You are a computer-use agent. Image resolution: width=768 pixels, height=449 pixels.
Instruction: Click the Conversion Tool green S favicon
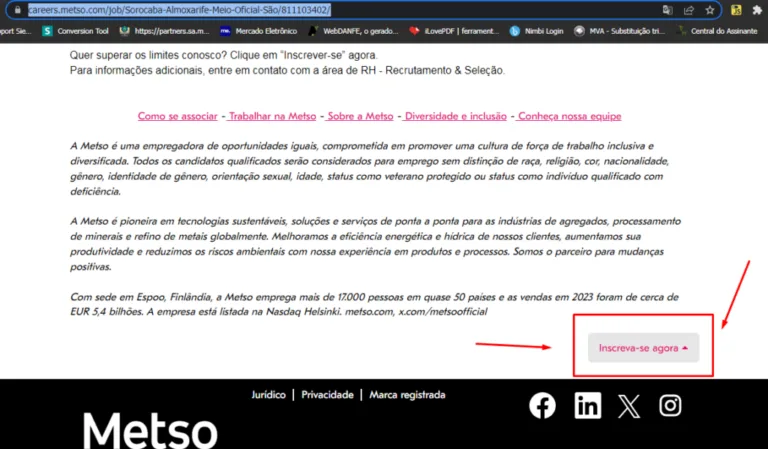(47, 31)
